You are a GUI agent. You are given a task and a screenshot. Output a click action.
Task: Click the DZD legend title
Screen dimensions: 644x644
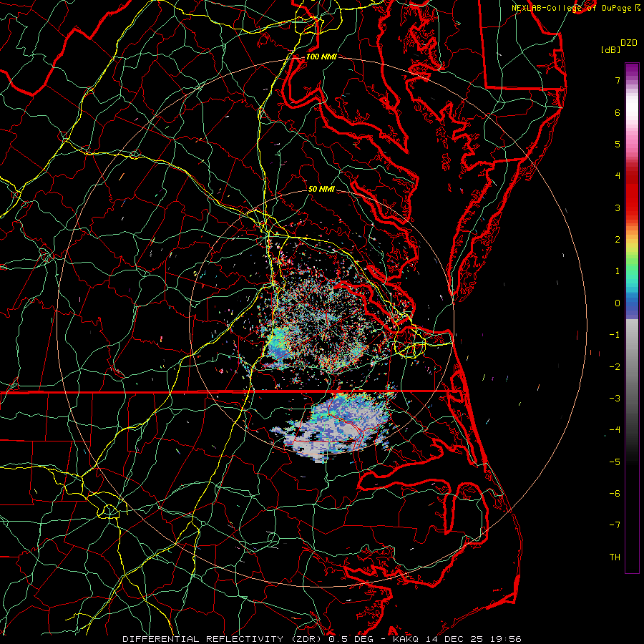[x=629, y=43]
